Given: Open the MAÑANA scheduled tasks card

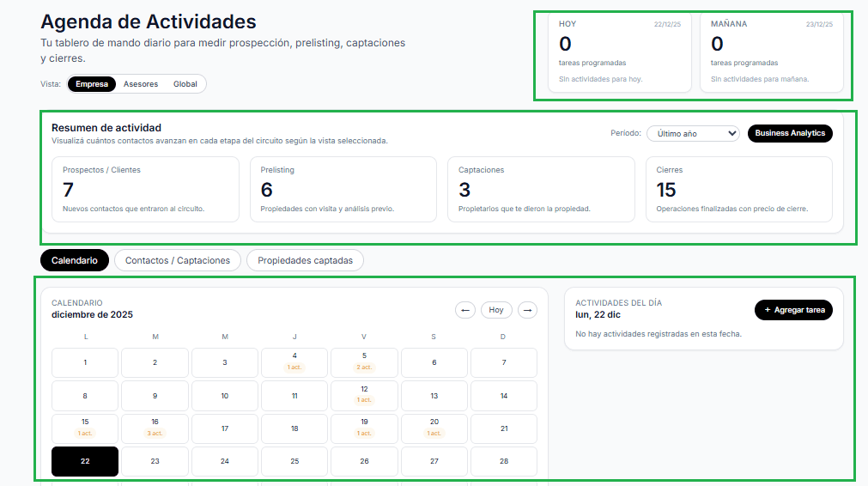Looking at the screenshot, I should (772, 53).
